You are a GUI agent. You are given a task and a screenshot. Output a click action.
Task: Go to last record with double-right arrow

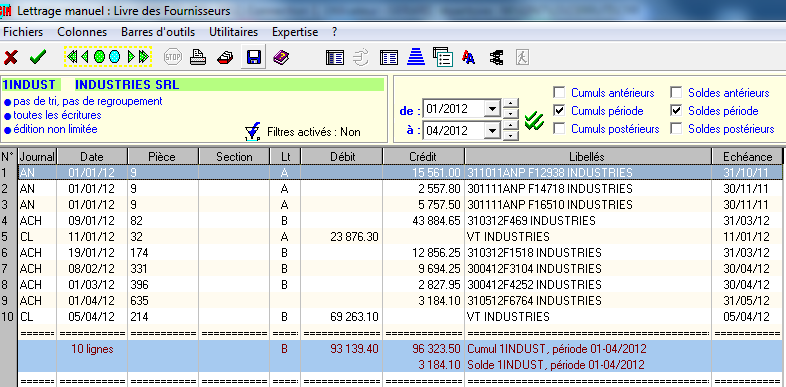[x=143, y=57]
